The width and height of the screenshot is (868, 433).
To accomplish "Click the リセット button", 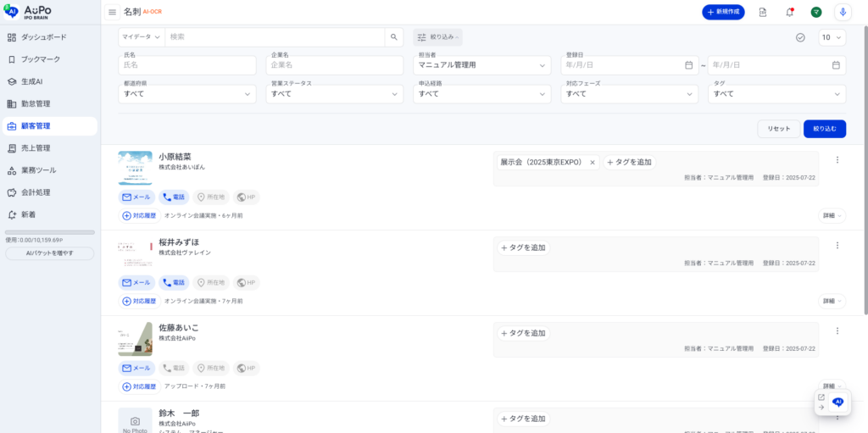I will click(x=778, y=129).
